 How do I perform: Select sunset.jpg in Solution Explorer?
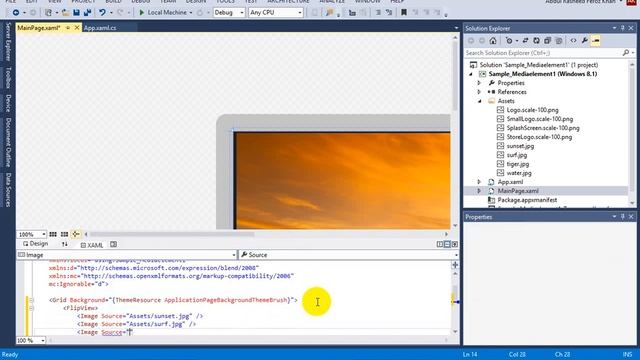520,146
